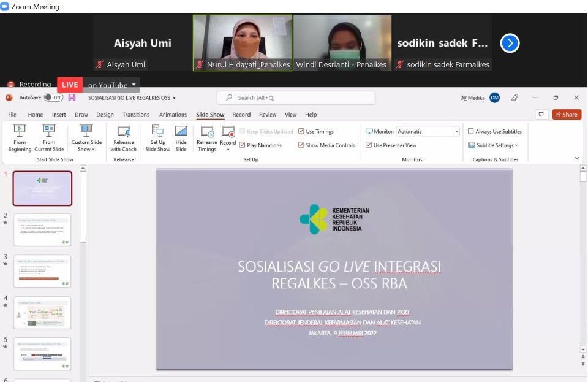Open Custom Slide Show menu
This screenshot has width=588, height=382.
pyautogui.click(x=86, y=138)
